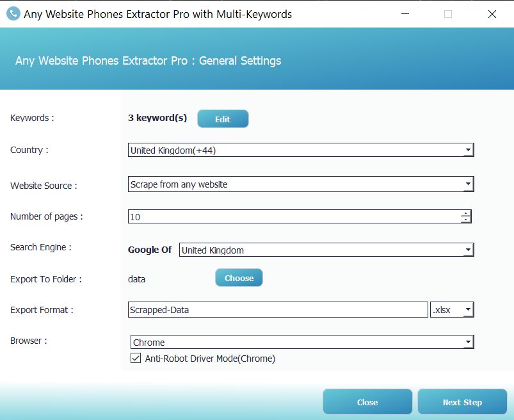Click the Scrapped-Data file name field
Image resolution: width=514 pixels, height=420 pixels.
pos(278,309)
